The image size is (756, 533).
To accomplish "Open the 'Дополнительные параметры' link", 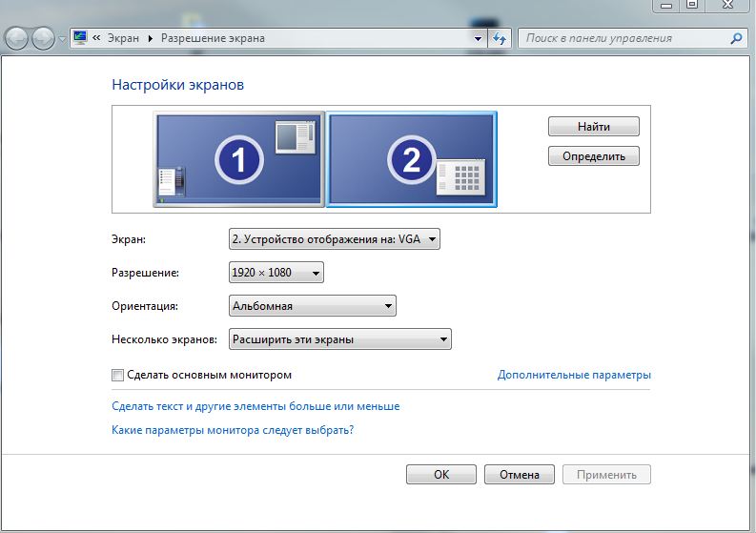I will tap(574, 376).
